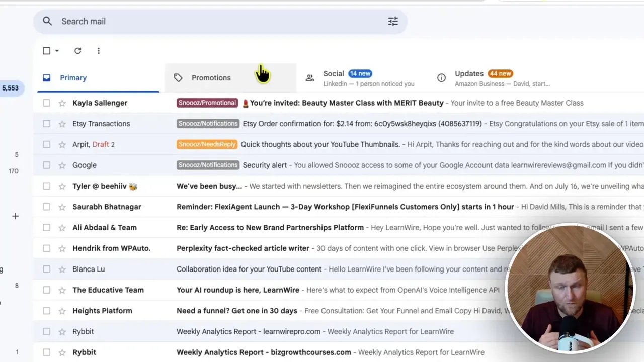
Task: Open 'Collaboration idea for your YouTube content' email
Action: pyautogui.click(x=249, y=269)
